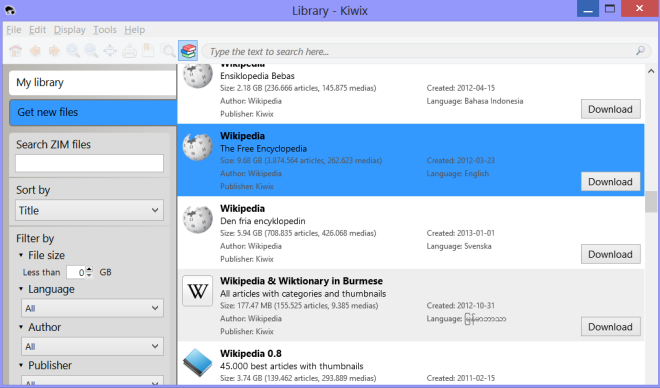Click 'Size: 177.47 MB' line
The image size is (660, 388).
tap(299, 306)
